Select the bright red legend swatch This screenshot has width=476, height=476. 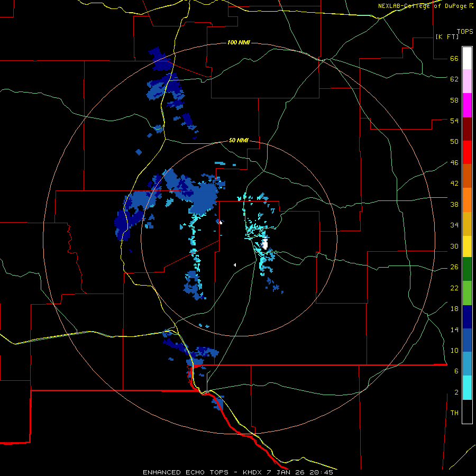(x=467, y=152)
